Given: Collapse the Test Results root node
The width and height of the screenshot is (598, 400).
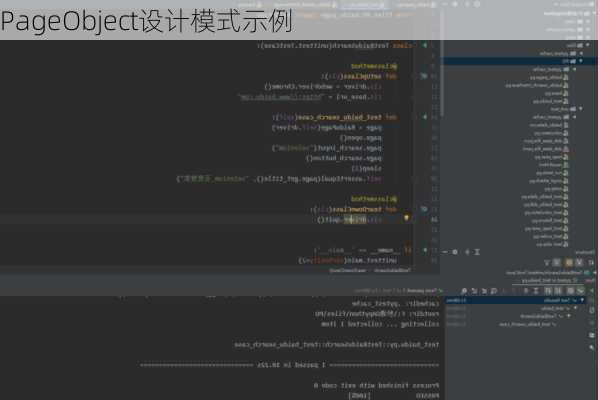Looking at the screenshot, I should click(582, 300).
